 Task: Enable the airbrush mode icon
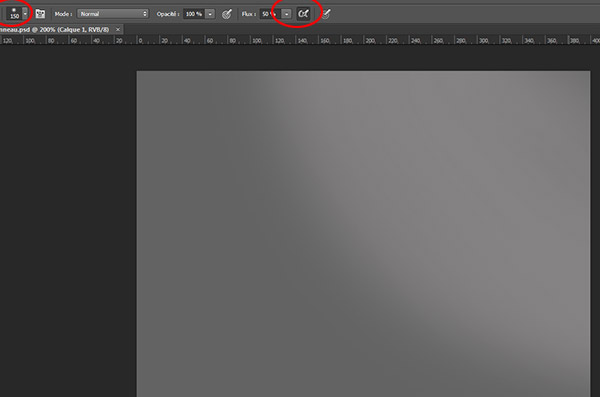pos(303,14)
